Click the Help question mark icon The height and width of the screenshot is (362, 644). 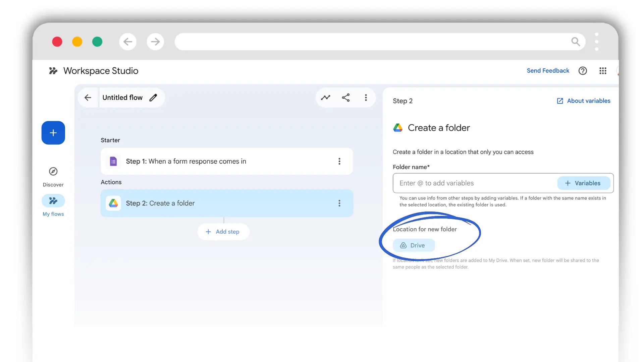583,71
